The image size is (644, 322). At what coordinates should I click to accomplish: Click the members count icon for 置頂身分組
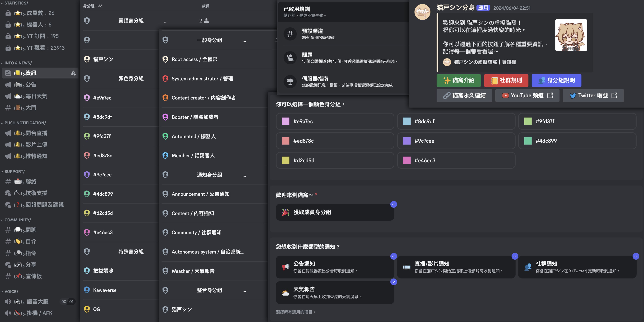click(x=206, y=21)
